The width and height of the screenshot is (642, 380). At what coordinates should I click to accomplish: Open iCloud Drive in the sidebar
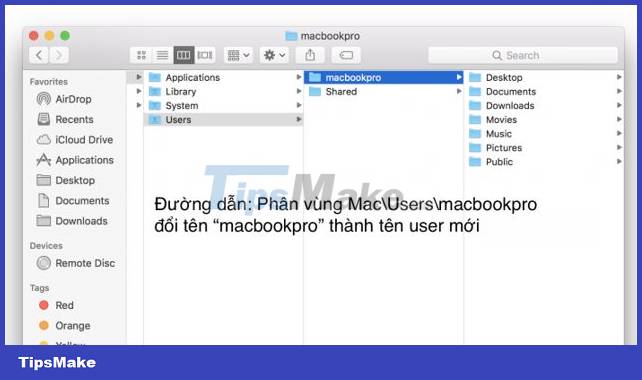(x=75, y=140)
